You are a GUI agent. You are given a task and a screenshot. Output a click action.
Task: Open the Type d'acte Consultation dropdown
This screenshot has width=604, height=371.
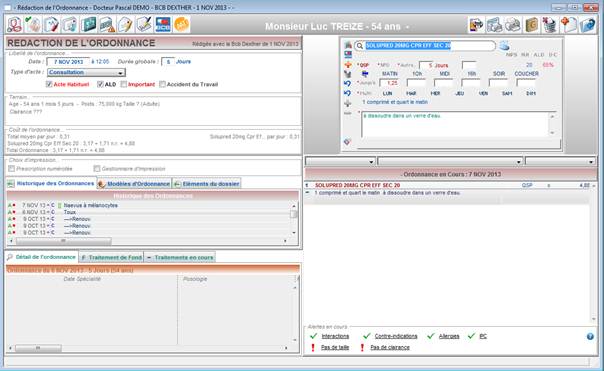pos(86,72)
